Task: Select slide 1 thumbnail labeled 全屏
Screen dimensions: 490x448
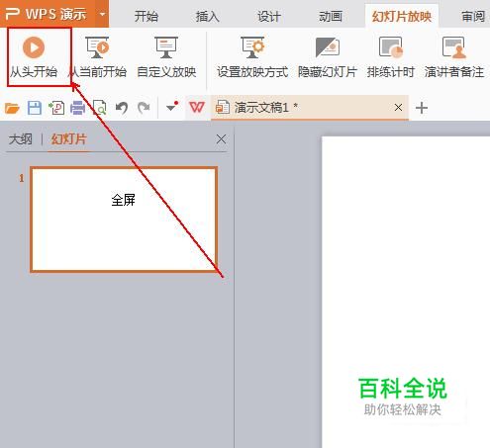Action: click(x=124, y=220)
